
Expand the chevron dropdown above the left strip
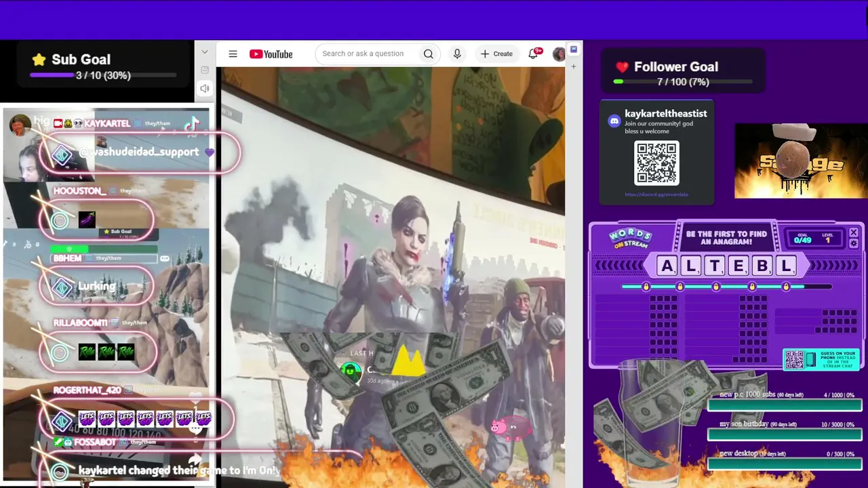(x=205, y=52)
